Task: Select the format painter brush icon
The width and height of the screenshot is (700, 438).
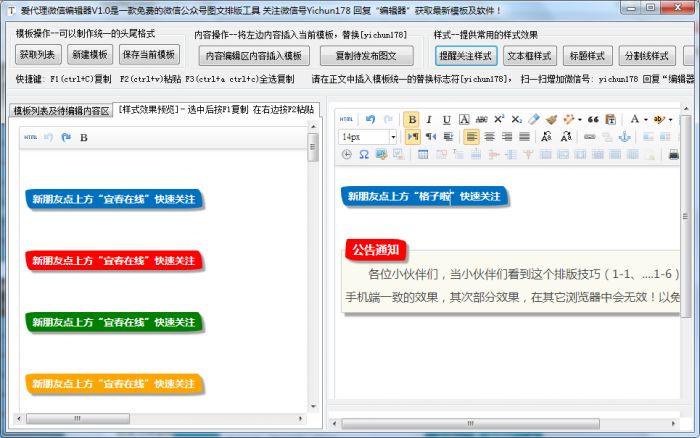Action: pos(552,119)
